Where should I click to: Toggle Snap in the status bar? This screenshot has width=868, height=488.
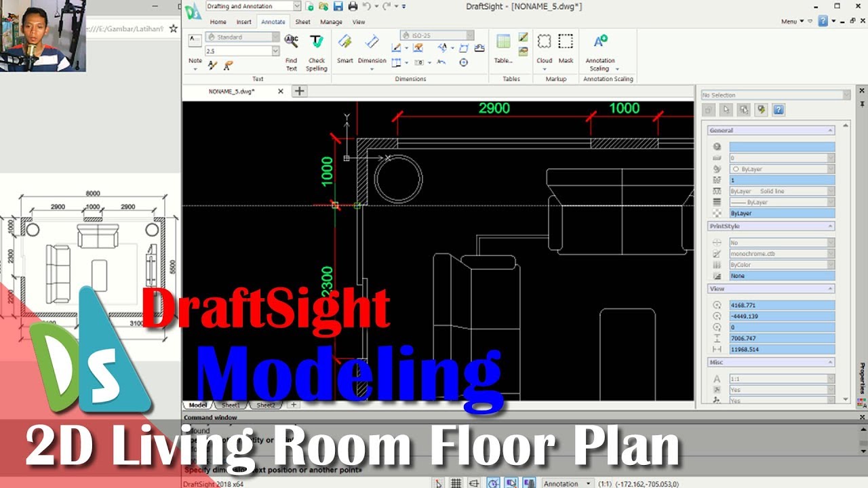(x=439, y=483)
